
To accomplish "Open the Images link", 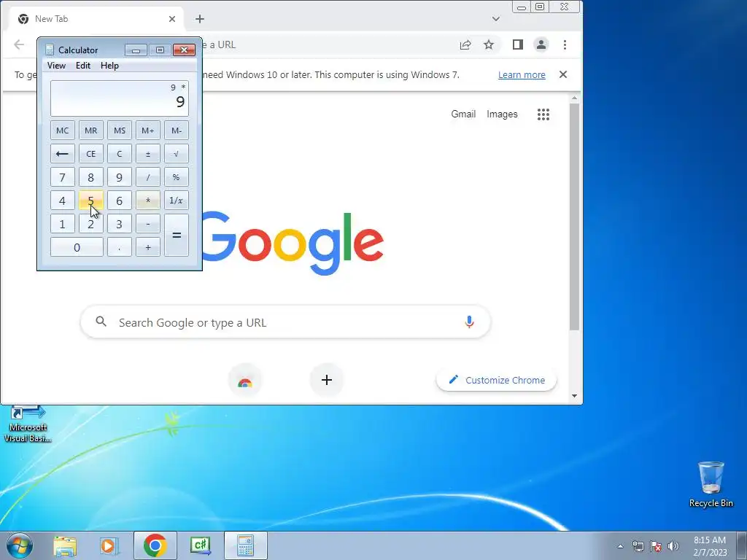I will [x=502, y=114].
